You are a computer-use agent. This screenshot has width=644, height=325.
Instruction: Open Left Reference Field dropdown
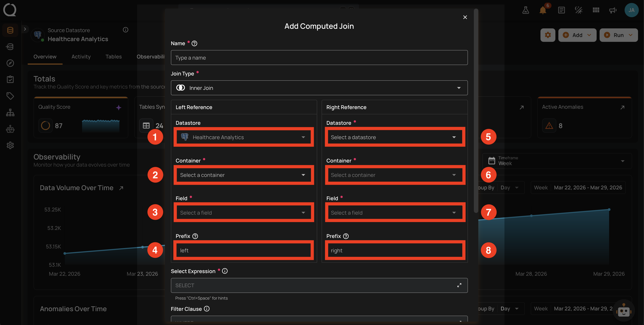(x=243, y=213)
